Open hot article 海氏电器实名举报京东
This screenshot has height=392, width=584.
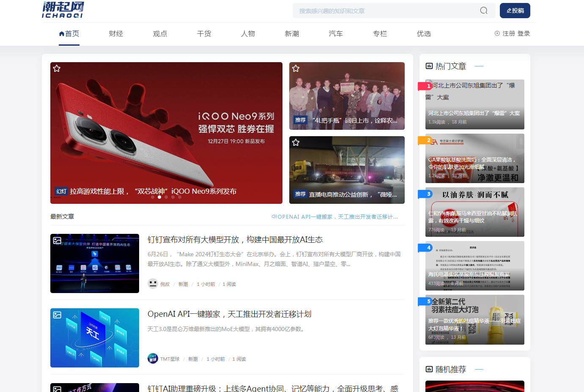pyautogui.click(x=475, y=266)
